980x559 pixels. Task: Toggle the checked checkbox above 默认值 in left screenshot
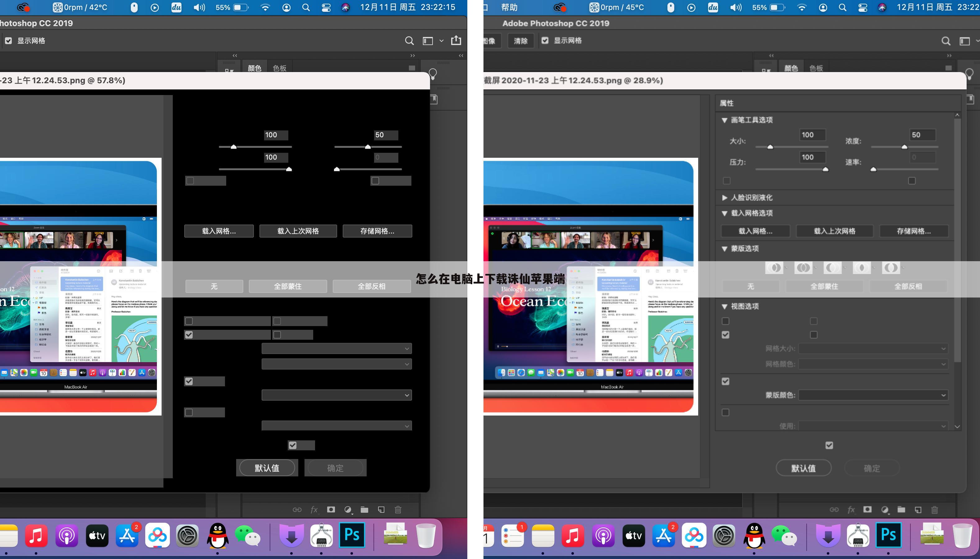tap(293, 445)
